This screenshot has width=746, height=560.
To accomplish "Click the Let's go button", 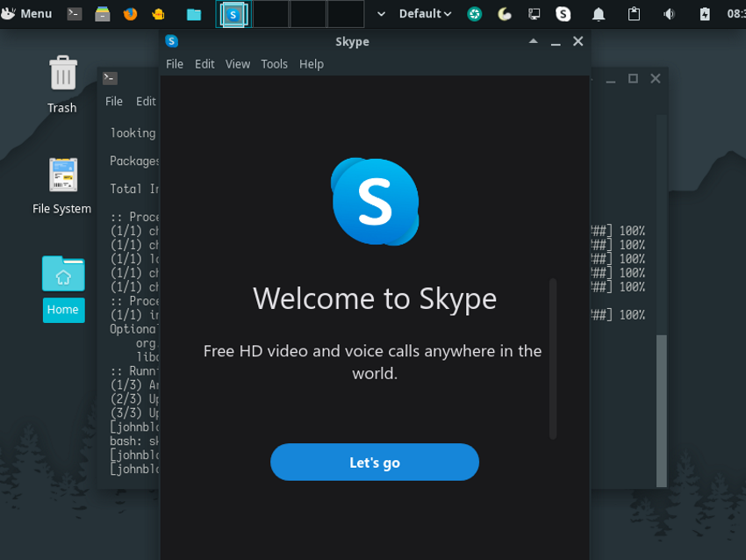I will [375, 462].
